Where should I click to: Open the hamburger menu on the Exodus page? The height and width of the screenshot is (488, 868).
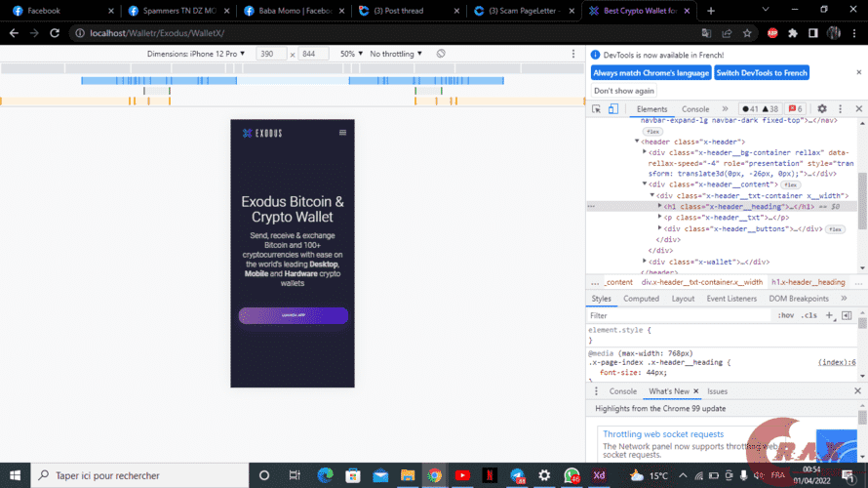point(342,133)
